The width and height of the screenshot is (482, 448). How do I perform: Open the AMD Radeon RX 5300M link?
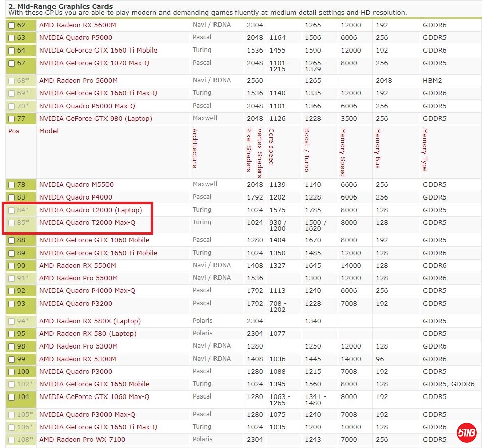point(77,359)
